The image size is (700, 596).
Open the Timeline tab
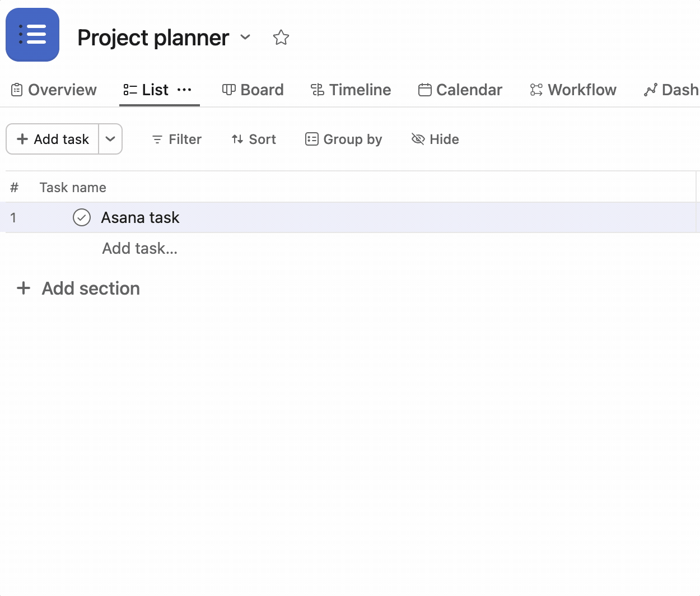tap(351, 90)
